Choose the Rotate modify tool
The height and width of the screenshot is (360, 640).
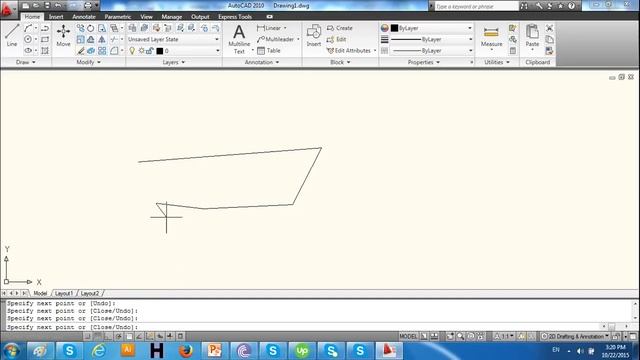pyautogui.click(x=91, y=28)
